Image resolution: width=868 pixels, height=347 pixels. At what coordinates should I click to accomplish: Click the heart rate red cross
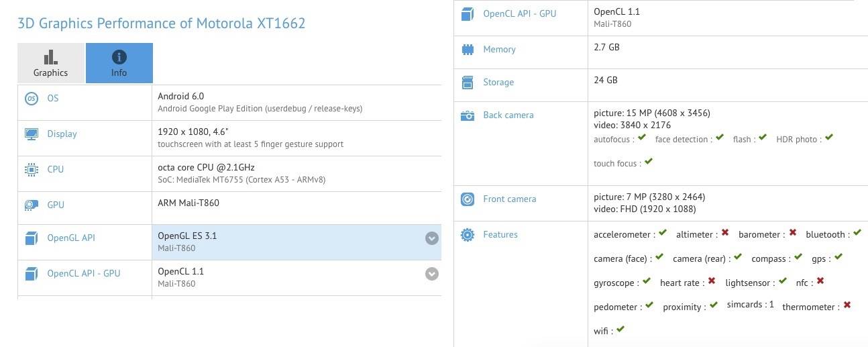[x=712, y=281]
